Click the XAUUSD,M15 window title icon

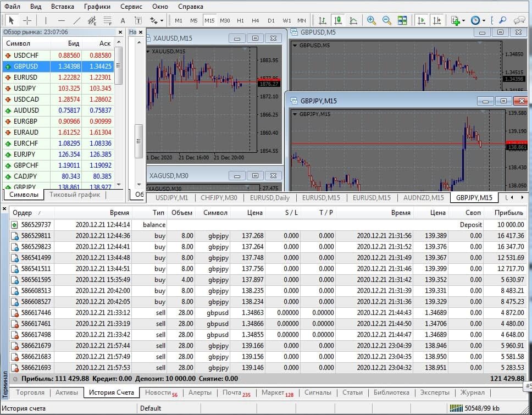(148, 38)
